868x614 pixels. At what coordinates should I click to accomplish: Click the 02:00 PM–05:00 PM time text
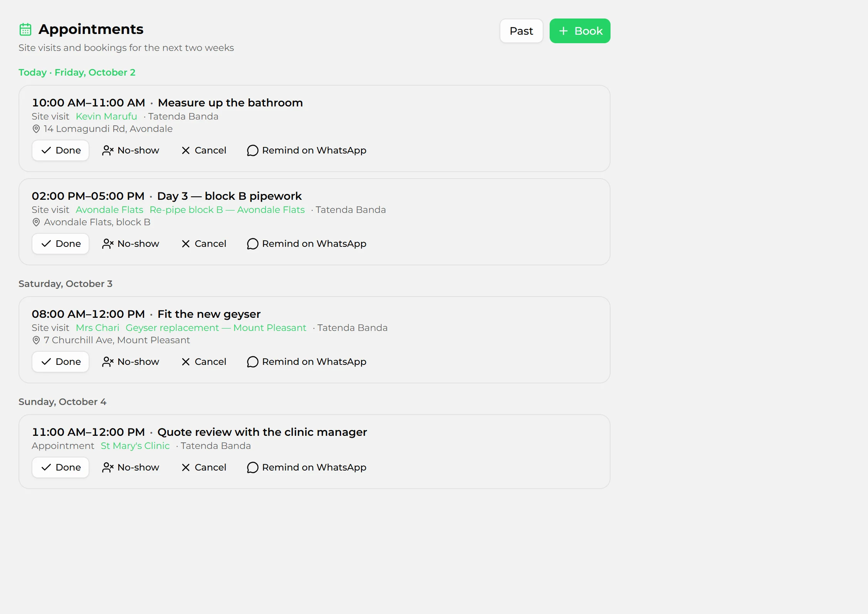[x=88, y=196]
